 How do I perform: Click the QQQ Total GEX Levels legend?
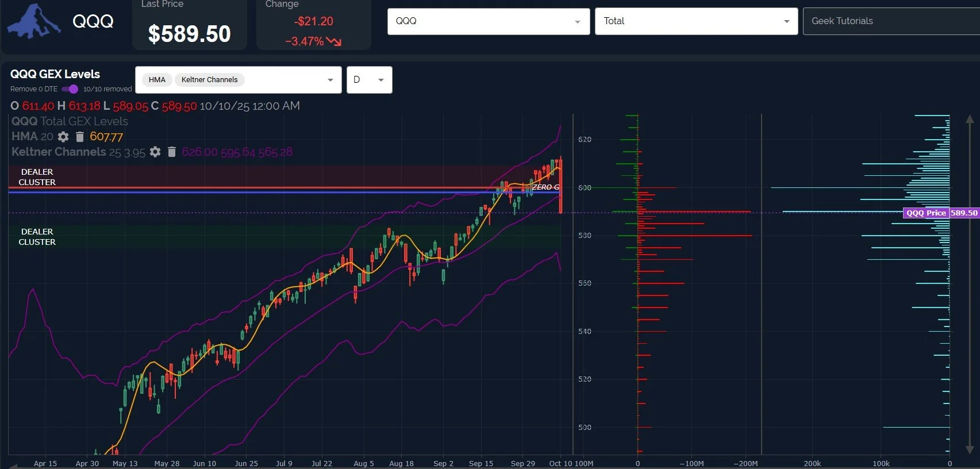coord(70,121)
